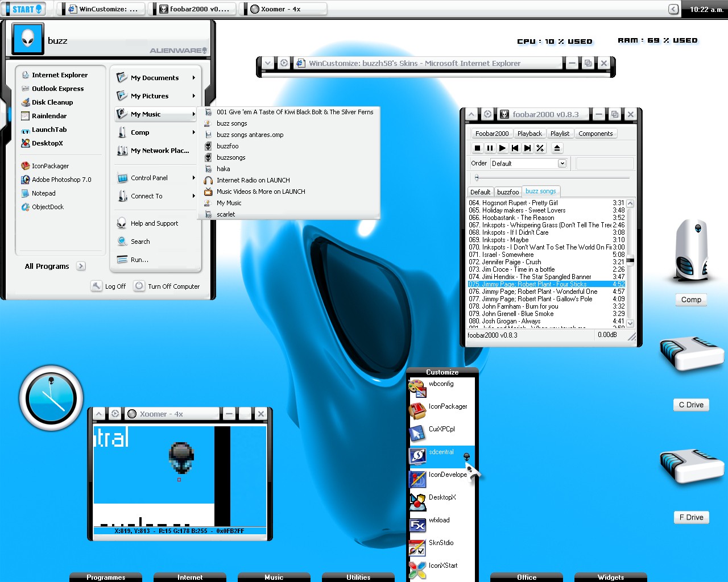Open the Playback menu in foobar2000
The width and height of the screenshot is (728, 582).
tap(530, 134)
